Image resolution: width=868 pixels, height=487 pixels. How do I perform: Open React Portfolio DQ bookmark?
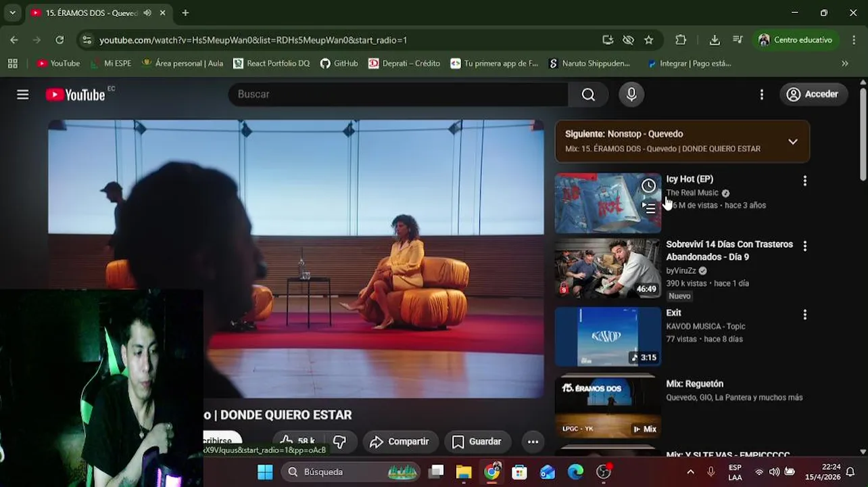[x=271, y=64]
